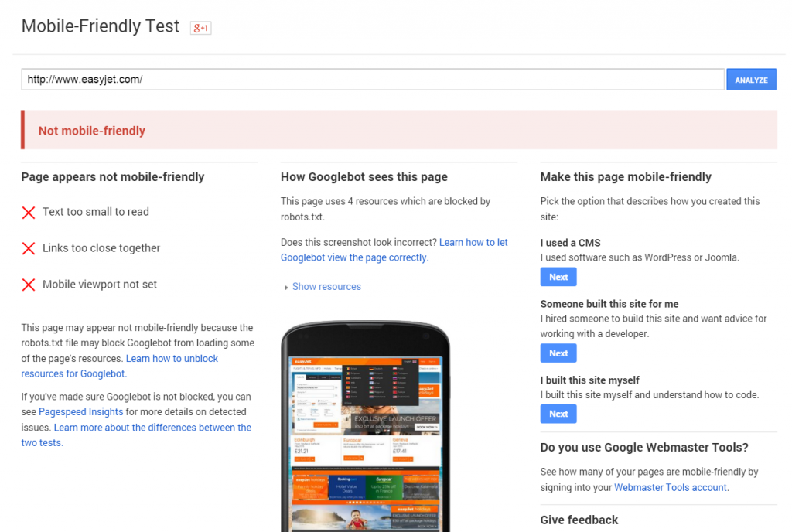Click the 'How Googlebot sees this page' heading

(364, 176)
